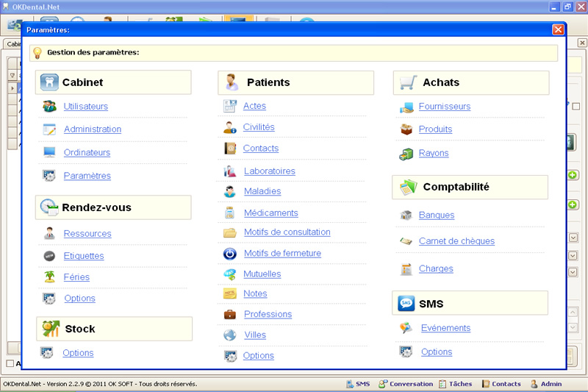Click the Motifs de consultation folder icon
The height and width of the screenshot is (392, 588).
[x=229, y=233]
